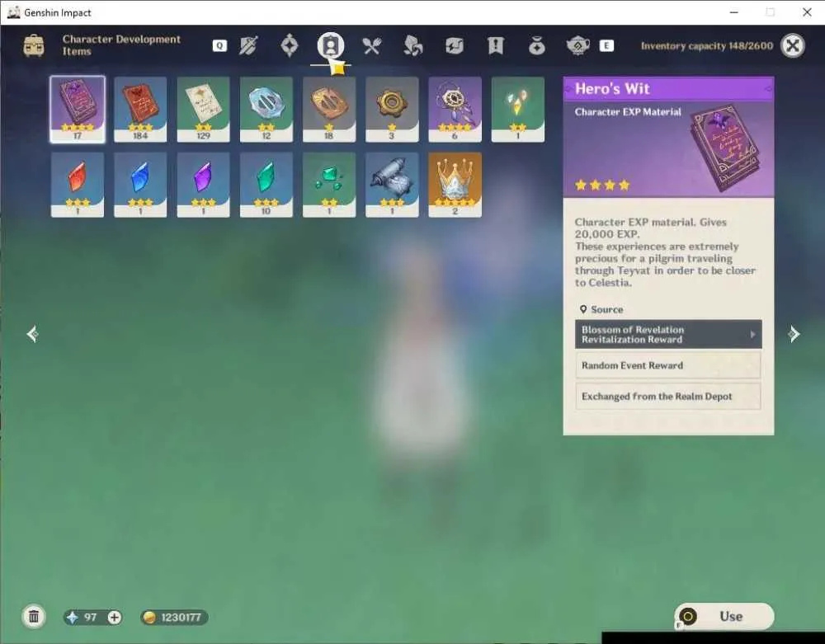Select the bronze disc item with 18
This screenshot has height=644, width=825.
329,110
